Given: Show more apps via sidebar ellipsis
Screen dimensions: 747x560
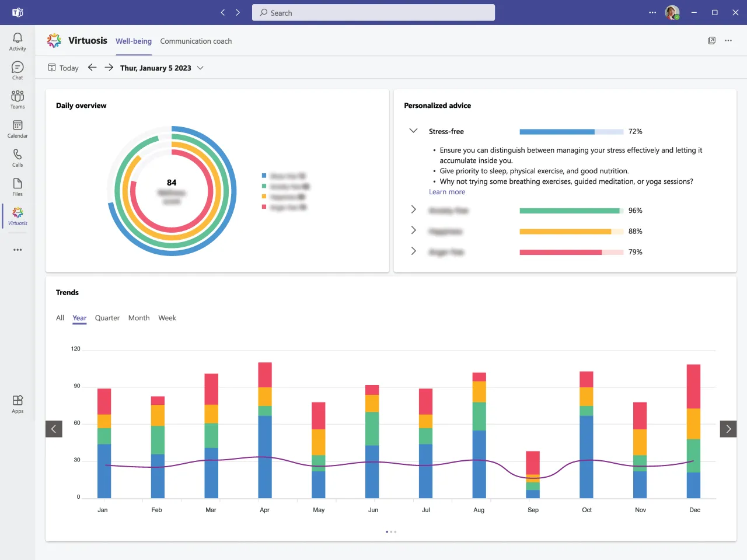Looking at the screenshot, I should click(x=18, y=250).
